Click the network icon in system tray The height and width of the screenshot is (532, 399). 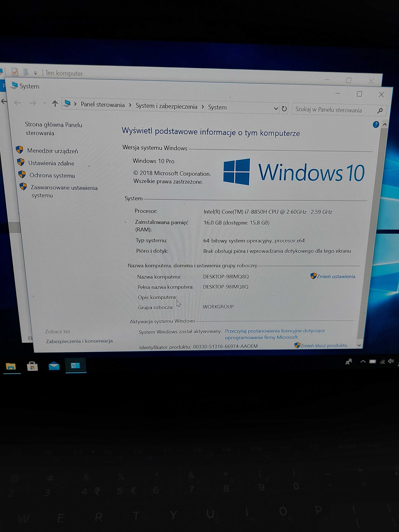tap(383, 361)
